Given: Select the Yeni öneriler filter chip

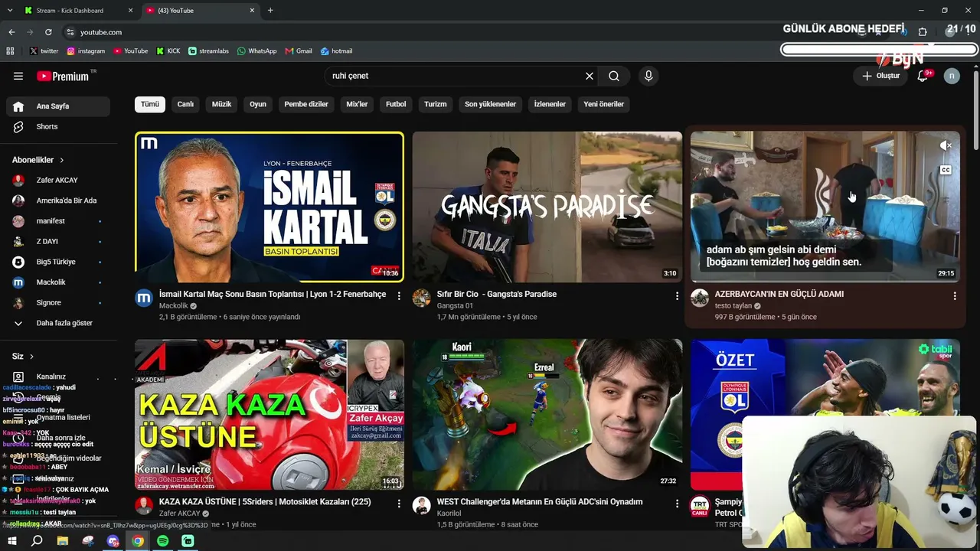Looking at the screenshot, I should [604, 104].
